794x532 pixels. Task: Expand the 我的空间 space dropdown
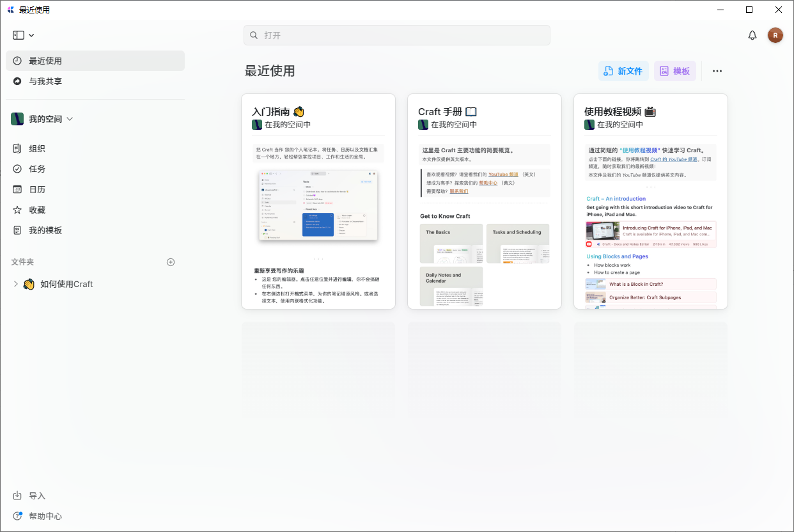(x=70, y=119)
